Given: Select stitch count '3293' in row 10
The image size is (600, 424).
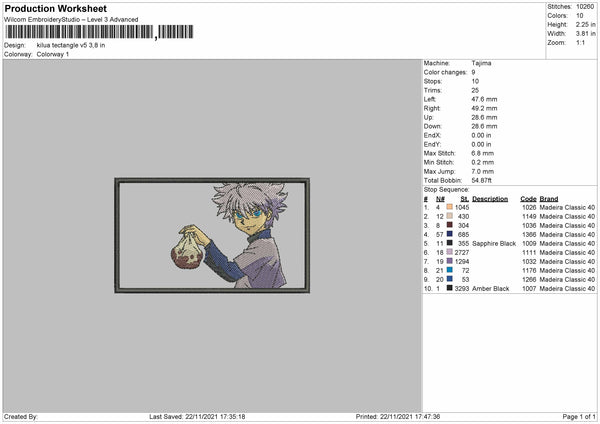Looking at the screenshot, I should 462,289.
